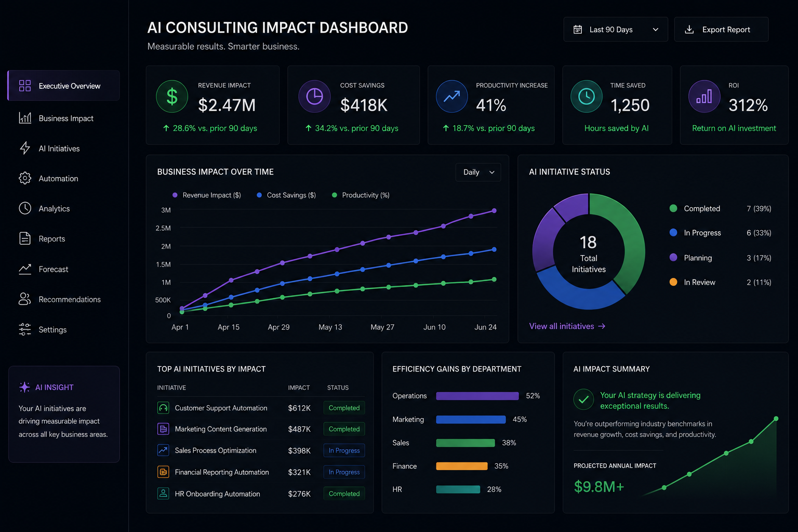The height and width of the screenshot is (532, 798).
Task: Click the download icon on Export Report
Action: pyautogui.click(x=689, y=30)
